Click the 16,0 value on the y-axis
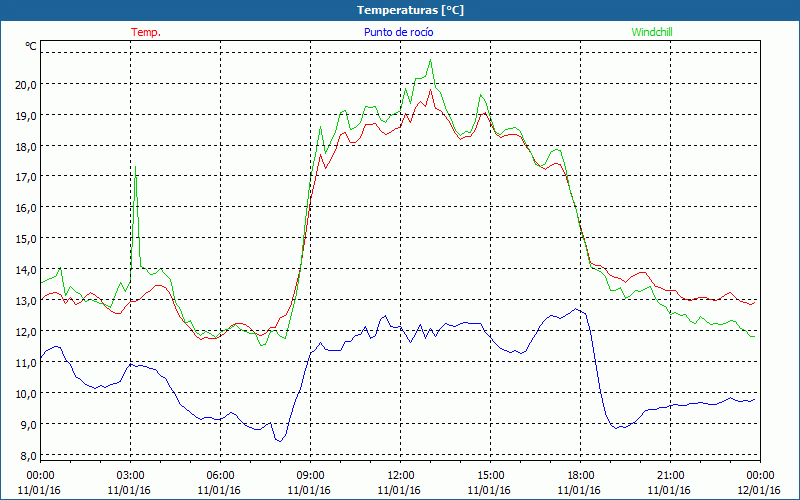 click(26, 208)
